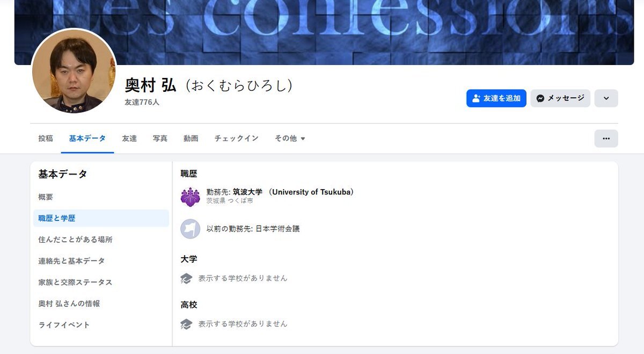Switch to the 投稿 tab
The height and width of the screenshot is (354, 644).
coord(46,139)
